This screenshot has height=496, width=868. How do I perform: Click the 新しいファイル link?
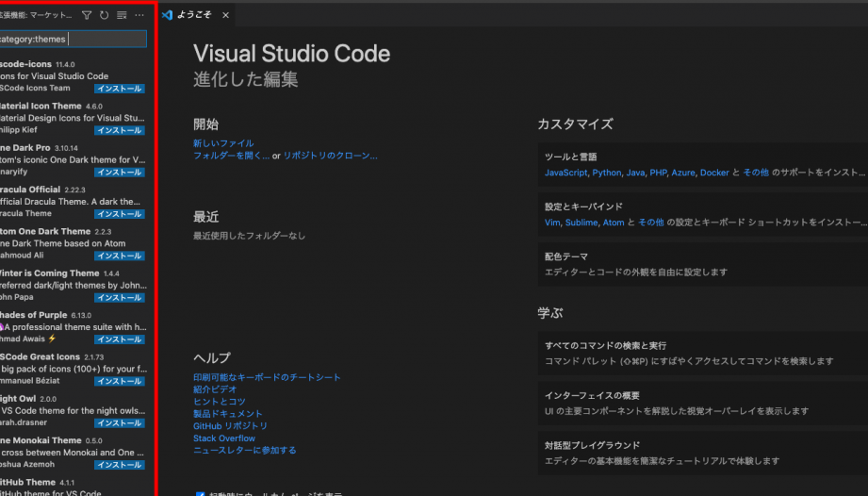223,143
